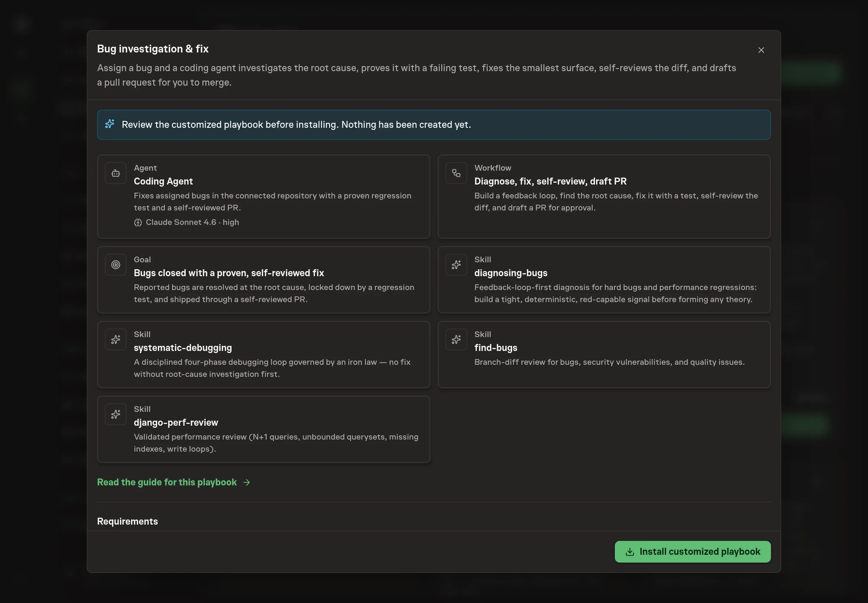
Task: Click the sparkle icon in the review banner
Action: 109,124
